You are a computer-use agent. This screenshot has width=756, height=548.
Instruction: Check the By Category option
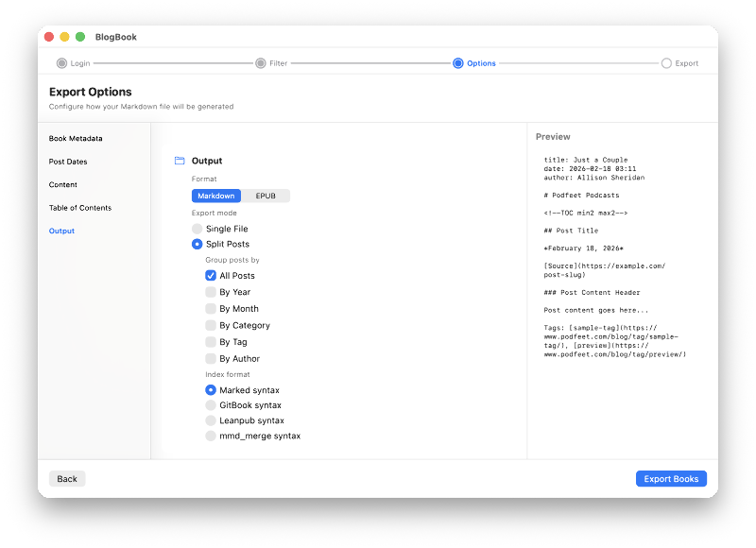(x=210, y=324)
